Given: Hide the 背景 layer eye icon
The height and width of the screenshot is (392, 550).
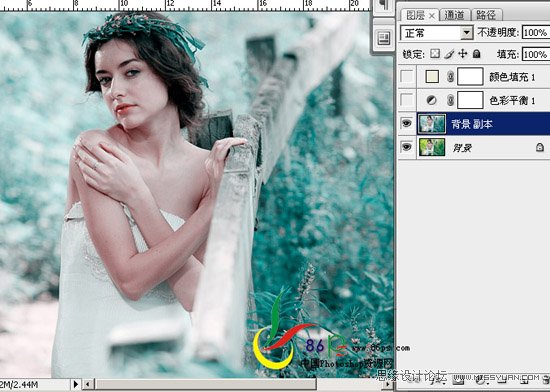Looking at the screenshot, I should [x=407, y=147].
